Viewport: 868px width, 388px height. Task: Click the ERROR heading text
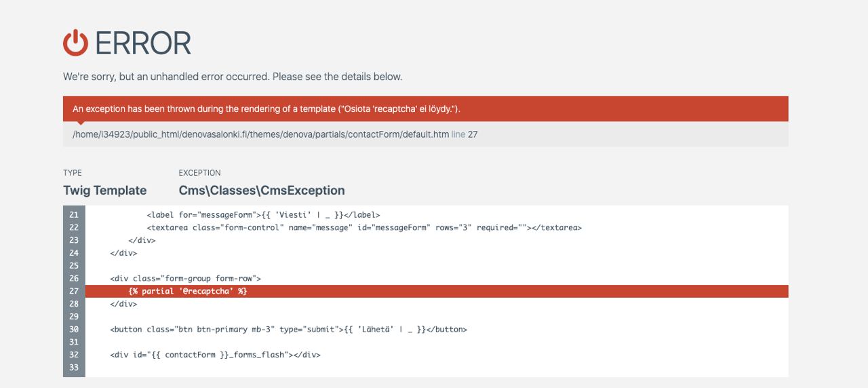click(143, 43)
